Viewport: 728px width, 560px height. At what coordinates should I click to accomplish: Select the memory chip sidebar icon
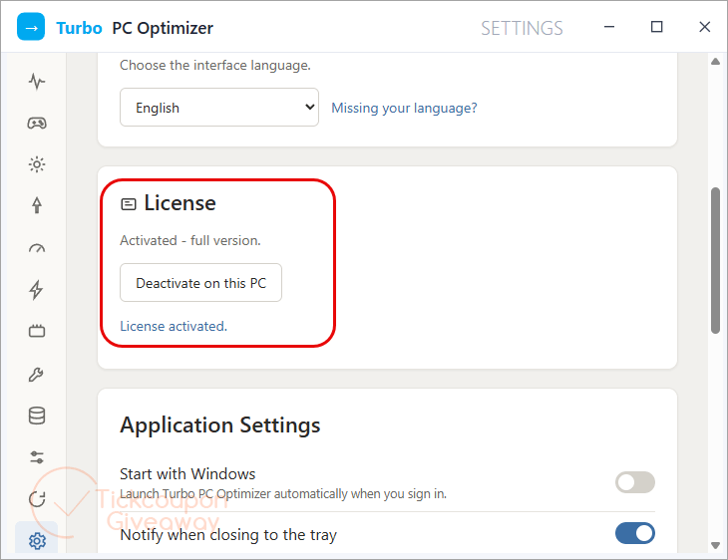point(37,331)
